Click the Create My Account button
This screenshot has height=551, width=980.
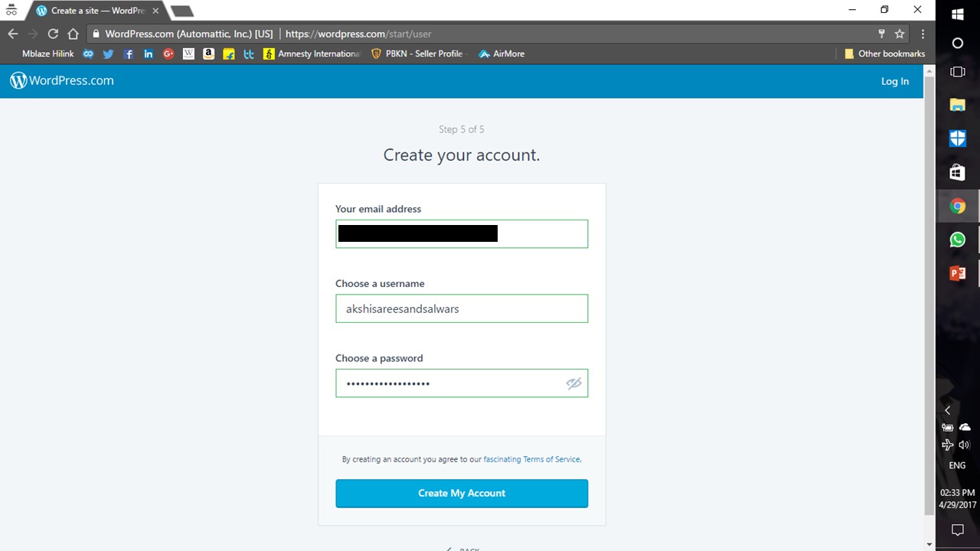(x=462, y=494)
